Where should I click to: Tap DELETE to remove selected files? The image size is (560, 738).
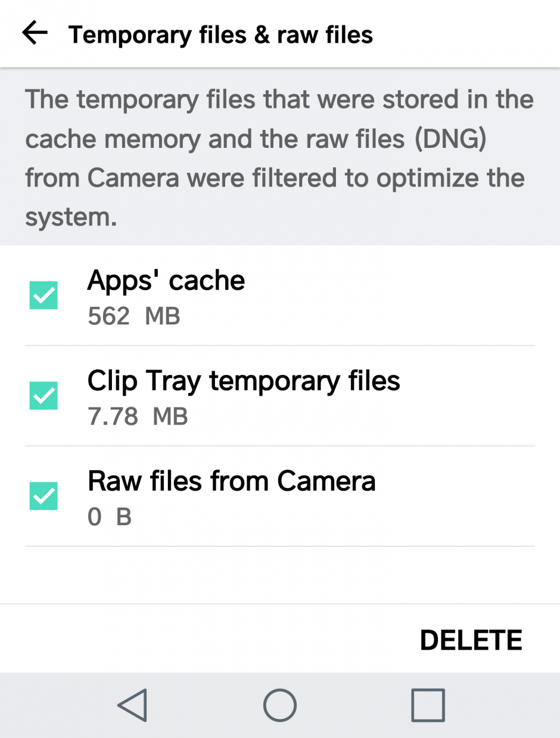pos(471,638)
